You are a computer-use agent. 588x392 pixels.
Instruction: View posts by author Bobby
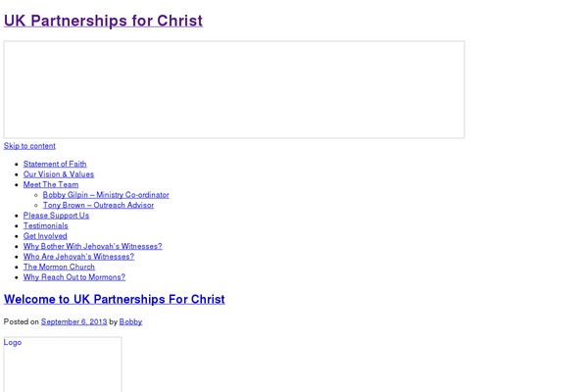point(130,321)
